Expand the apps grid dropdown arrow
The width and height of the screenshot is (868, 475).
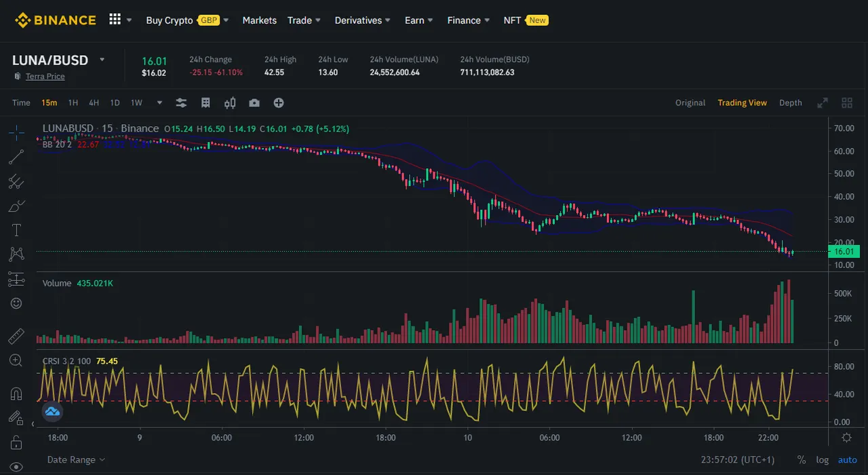[x=129, y=20]
